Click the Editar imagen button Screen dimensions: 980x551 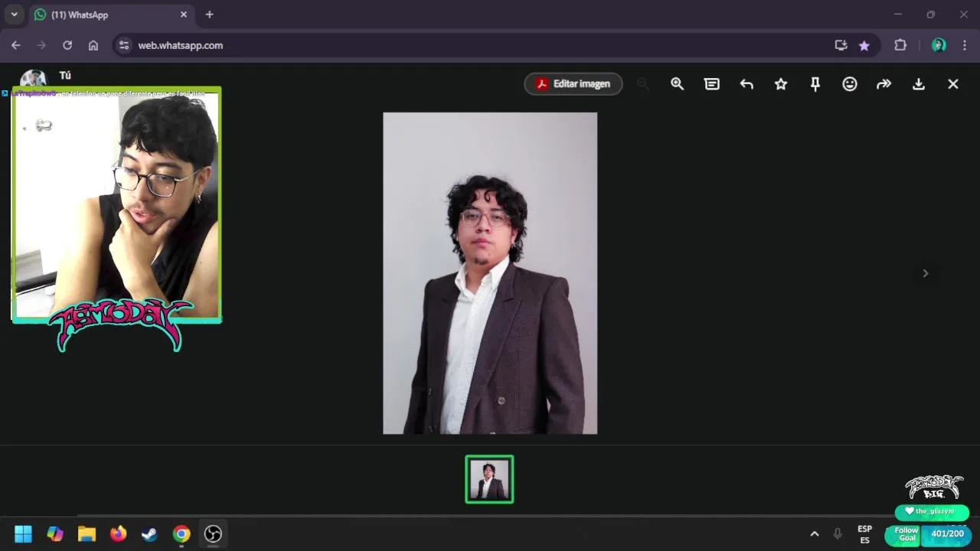tap(573, 83)
